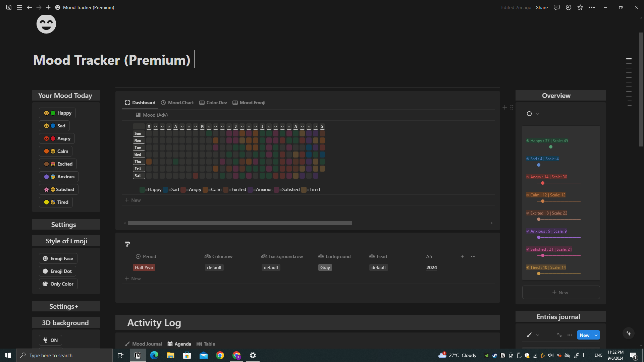
Task: Switch to the Mood.Emoji tab
Action: click(249, 103)
